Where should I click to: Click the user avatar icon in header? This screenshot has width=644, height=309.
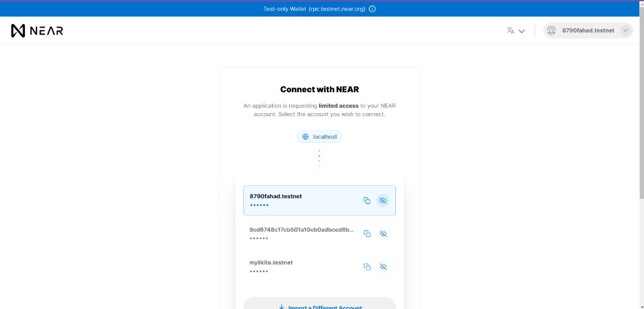pos(551,31)
